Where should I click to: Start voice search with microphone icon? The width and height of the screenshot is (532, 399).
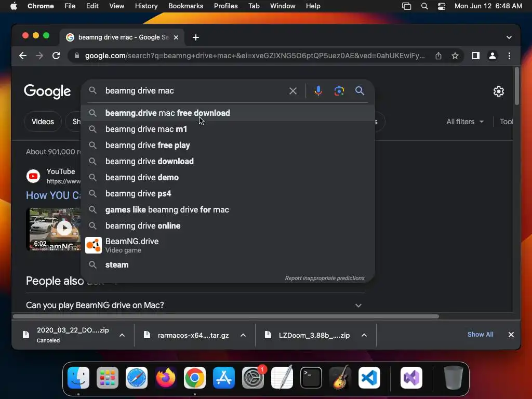point(318,91)
